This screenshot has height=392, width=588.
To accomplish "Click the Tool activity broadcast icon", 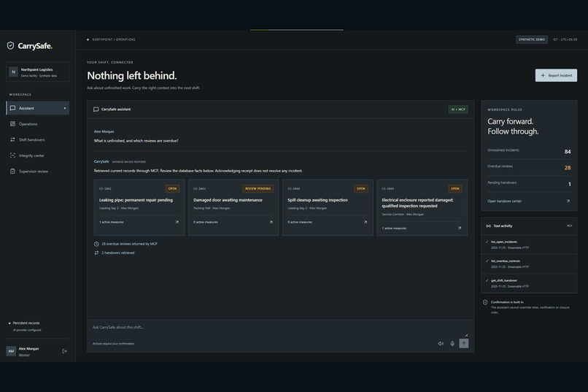I will (488, 226).
